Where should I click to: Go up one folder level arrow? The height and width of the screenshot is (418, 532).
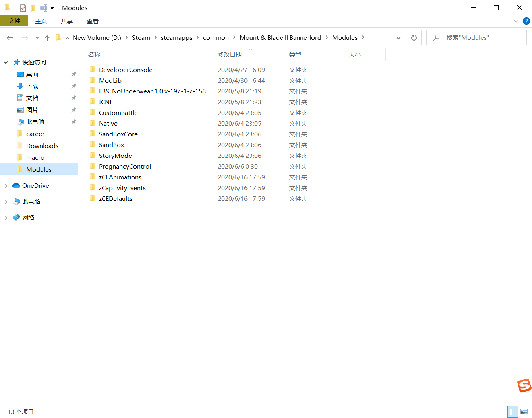click(47, 38)
